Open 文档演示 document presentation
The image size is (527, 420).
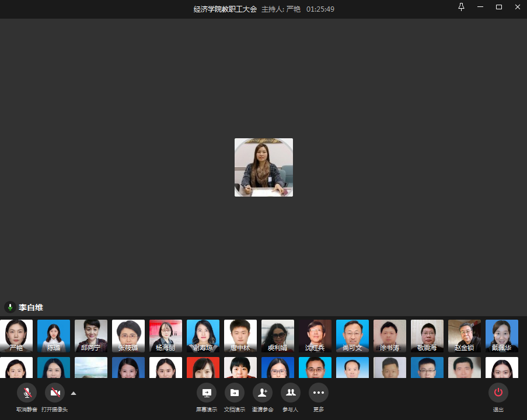[x=235, y=393]
